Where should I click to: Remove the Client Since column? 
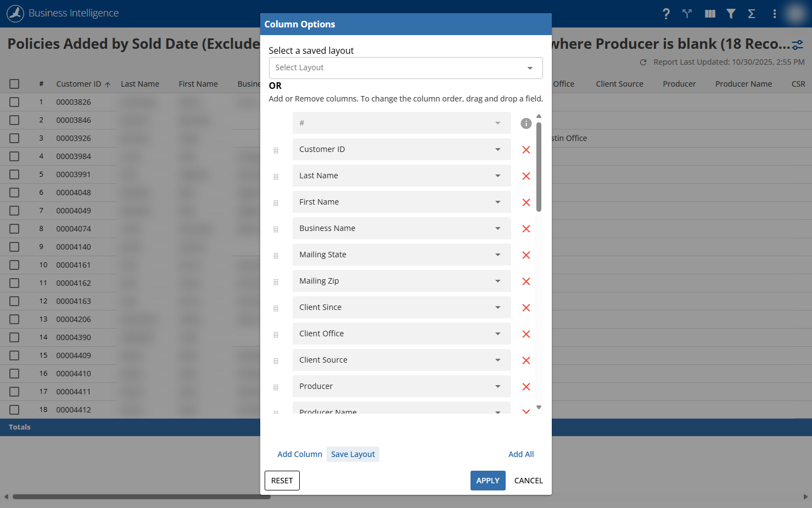526,308
